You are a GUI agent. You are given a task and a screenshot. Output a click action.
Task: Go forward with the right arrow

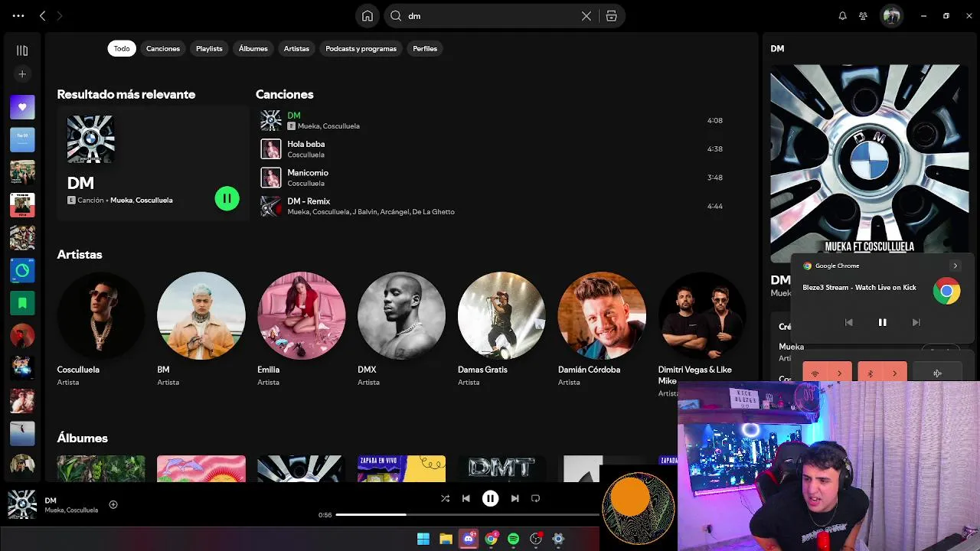(x=60, y=15)
